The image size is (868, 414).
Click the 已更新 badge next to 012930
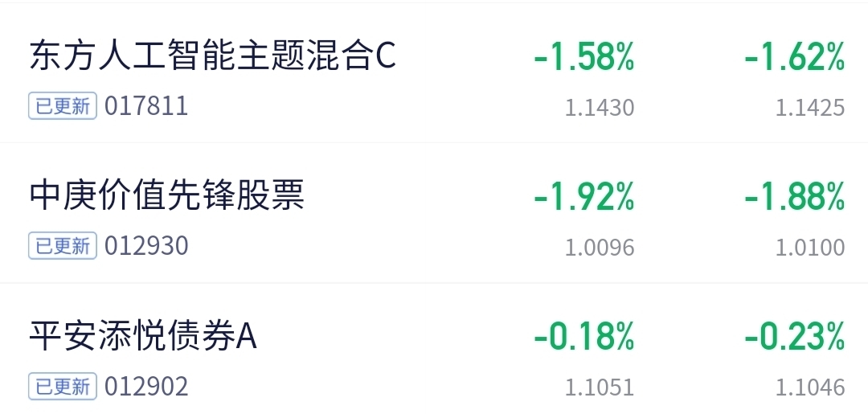[x=63, y=246]
